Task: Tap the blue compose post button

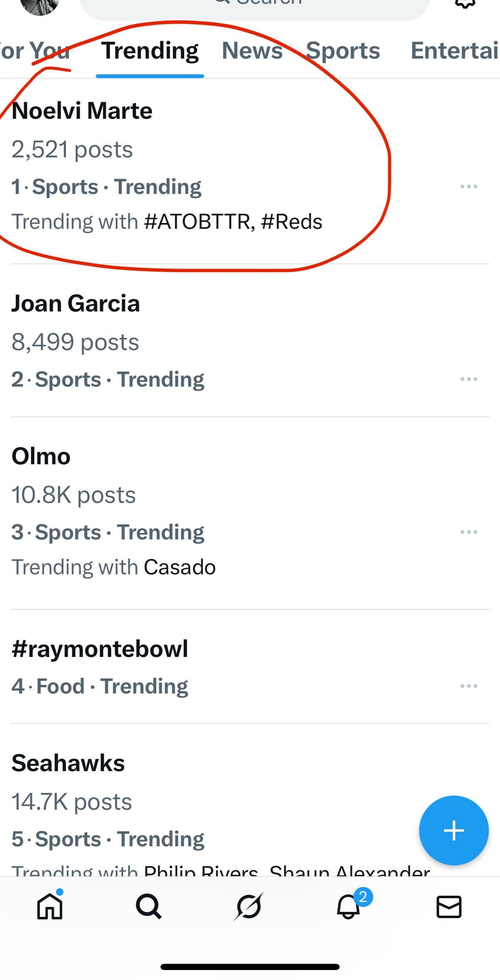Action: click(454, 831)
